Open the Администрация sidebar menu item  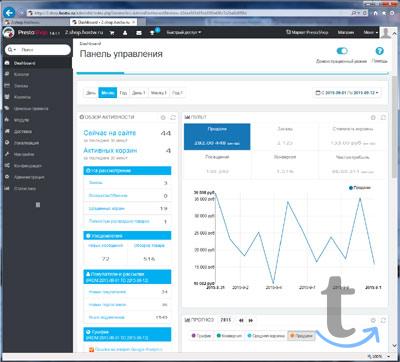(37, 177)
